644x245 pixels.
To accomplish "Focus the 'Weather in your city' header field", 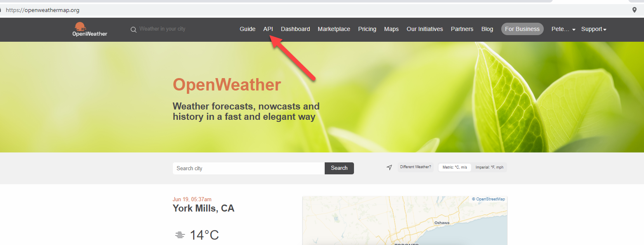I will pyautogui.click(x=162, y=29).
